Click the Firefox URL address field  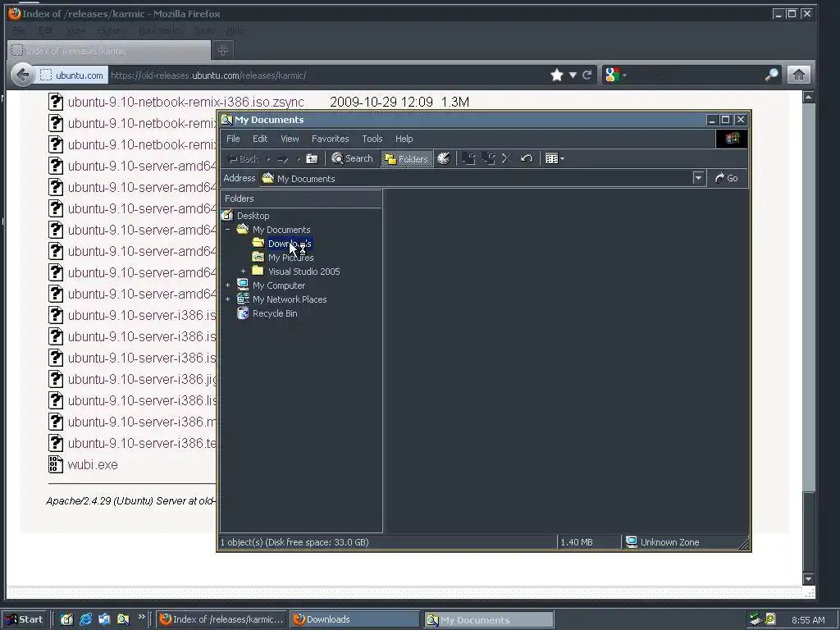(x=326, y=75)
